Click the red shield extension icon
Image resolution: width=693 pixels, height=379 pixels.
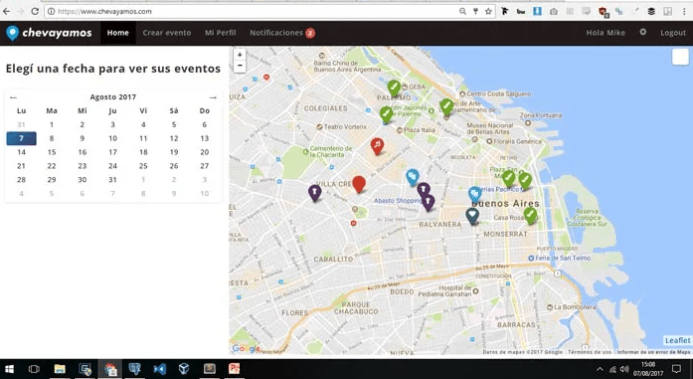pos(603,12)
